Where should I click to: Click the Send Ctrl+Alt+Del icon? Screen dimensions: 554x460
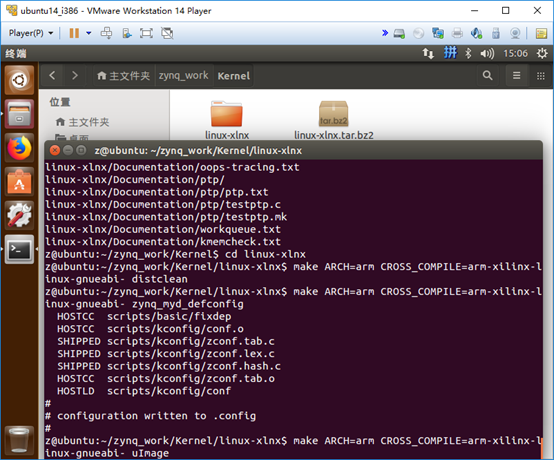click(106, 33)
